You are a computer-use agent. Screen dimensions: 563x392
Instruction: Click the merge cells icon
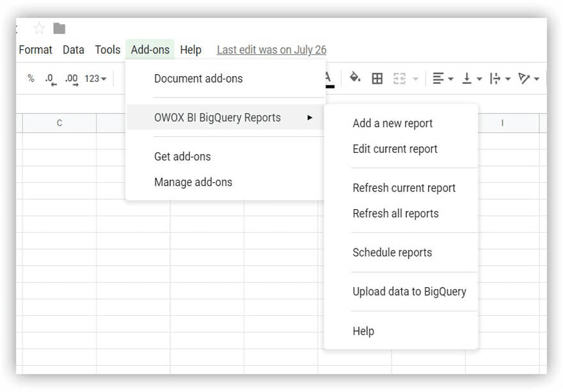(399, 79)
